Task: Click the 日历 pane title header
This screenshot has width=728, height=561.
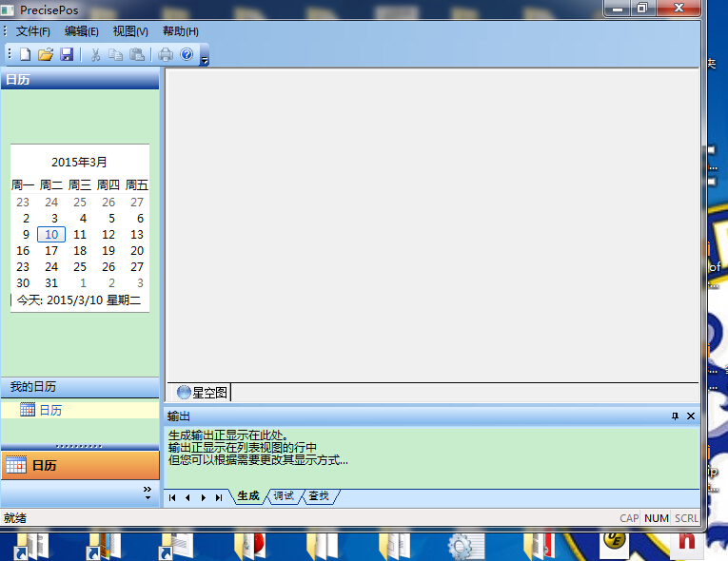Action: [x=80, y=79]
